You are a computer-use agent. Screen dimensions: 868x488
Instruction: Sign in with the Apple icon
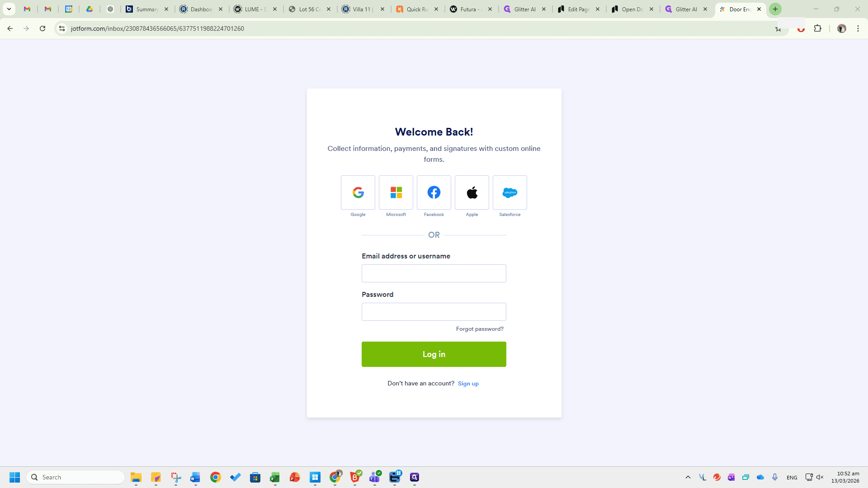472,192
